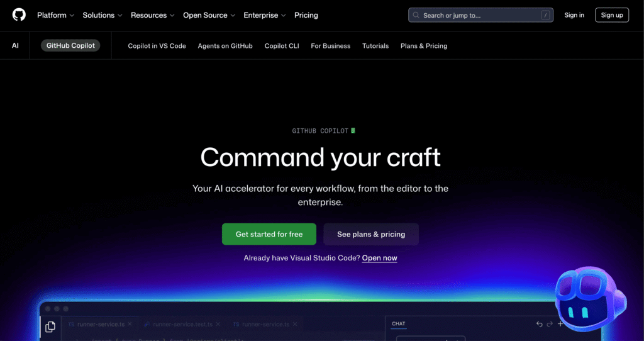Open For Business page
The height and width of the screenshot is (341, 644).
(331, 46)
